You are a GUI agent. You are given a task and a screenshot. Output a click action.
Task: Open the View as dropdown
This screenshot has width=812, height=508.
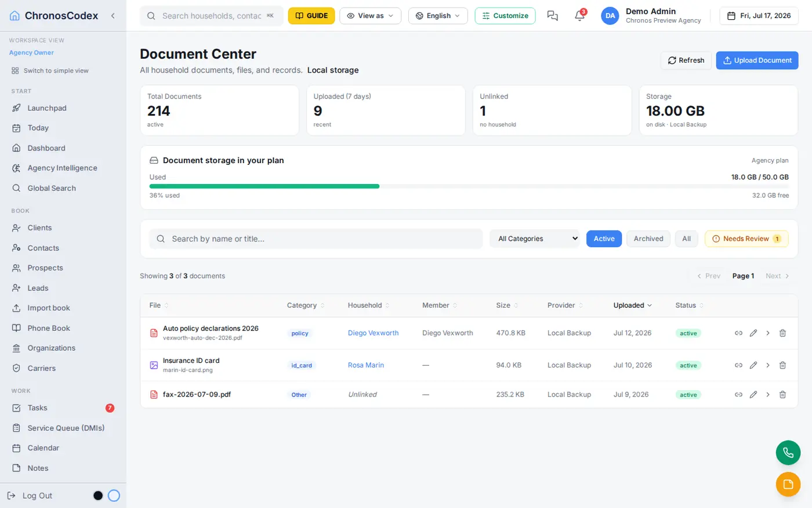click(x=370, y=16)
